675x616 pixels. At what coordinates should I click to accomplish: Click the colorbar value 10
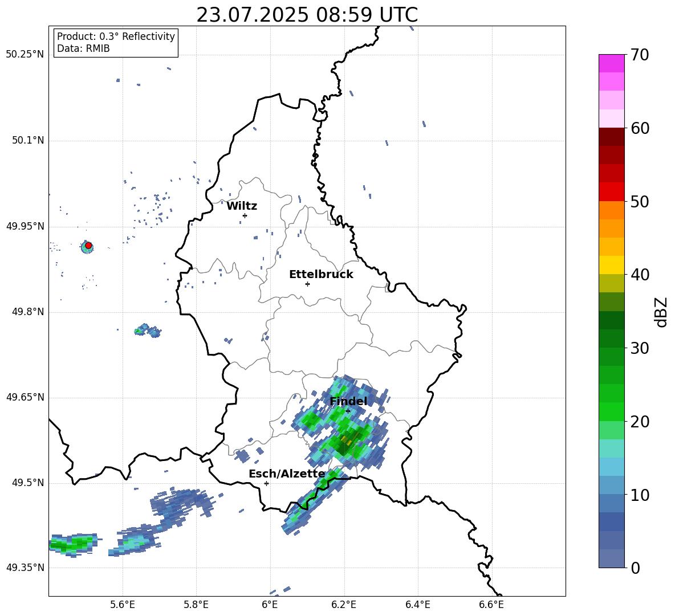click(x=640, y=495)
